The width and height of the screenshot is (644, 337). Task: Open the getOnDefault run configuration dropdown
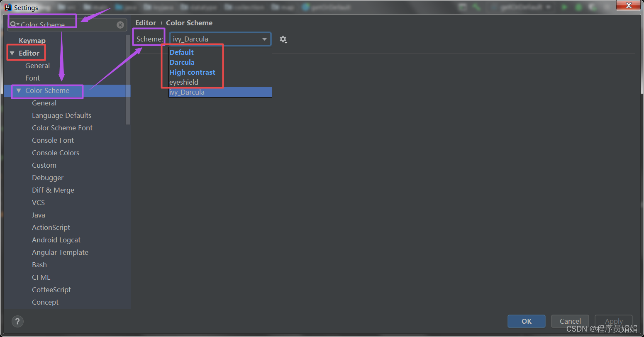coord(548,7)
